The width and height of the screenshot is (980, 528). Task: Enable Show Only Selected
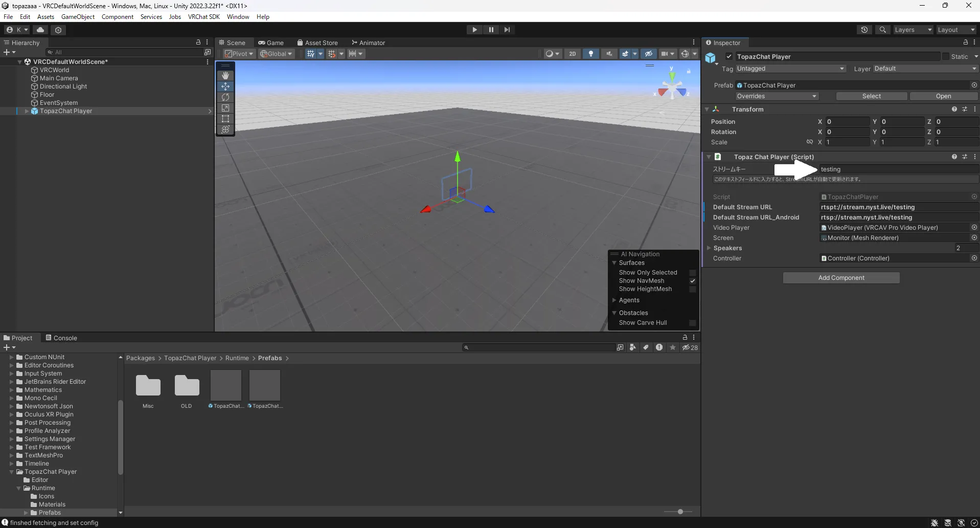[693, 273]
